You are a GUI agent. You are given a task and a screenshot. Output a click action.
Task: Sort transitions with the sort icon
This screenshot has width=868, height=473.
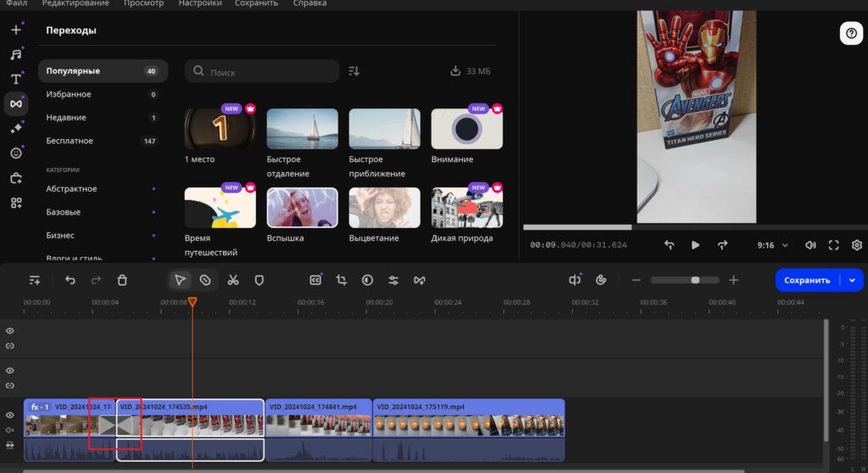point(354,71)
